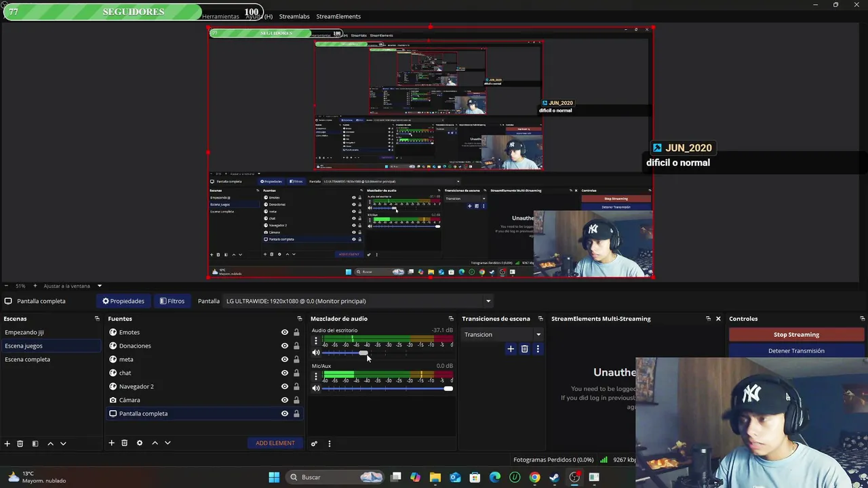Screen dimensions: 868x488
Task: Undock the Mezclador de audio panel
Action: (451, 319)
